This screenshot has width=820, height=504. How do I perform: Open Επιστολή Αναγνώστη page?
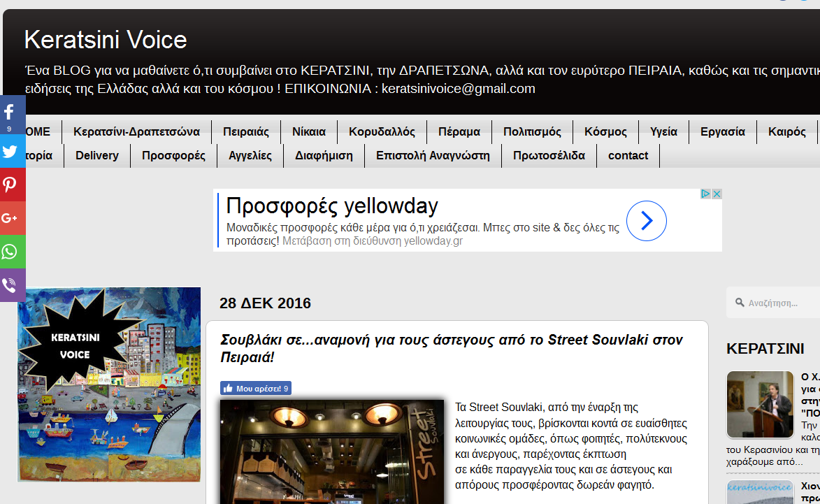(x=433, y=156)
